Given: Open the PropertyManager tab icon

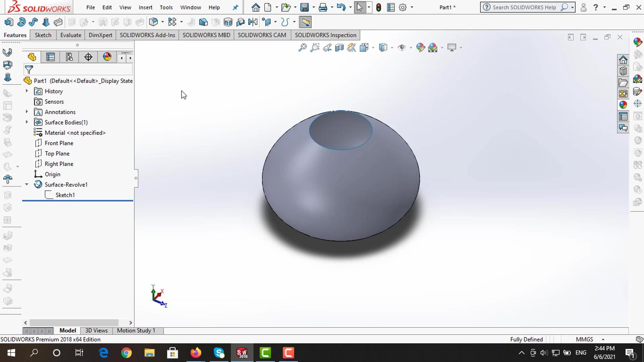Looking at the screenshot, I should (50, 57).
